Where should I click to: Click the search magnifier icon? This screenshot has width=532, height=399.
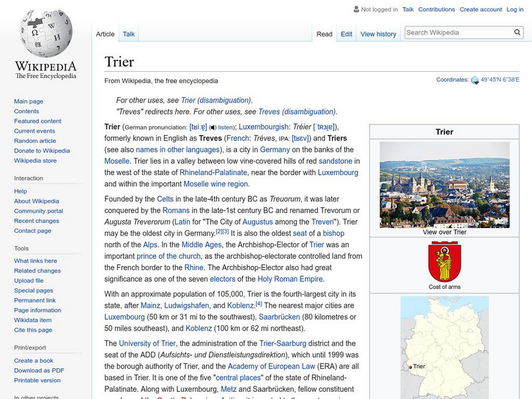click(x=517, y=33)
